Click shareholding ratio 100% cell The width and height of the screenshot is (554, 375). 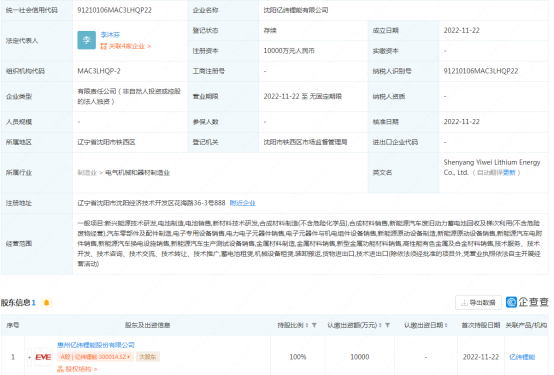[297, 357]
